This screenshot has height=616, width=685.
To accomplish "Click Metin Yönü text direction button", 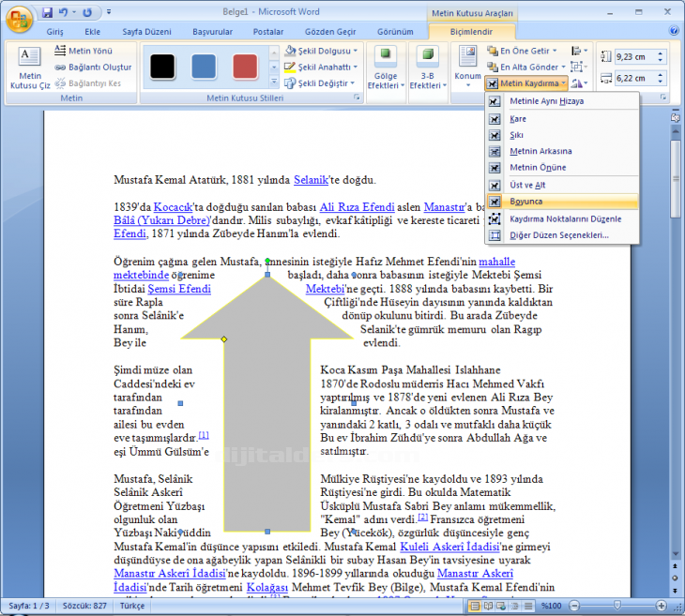I will (84, 51).
